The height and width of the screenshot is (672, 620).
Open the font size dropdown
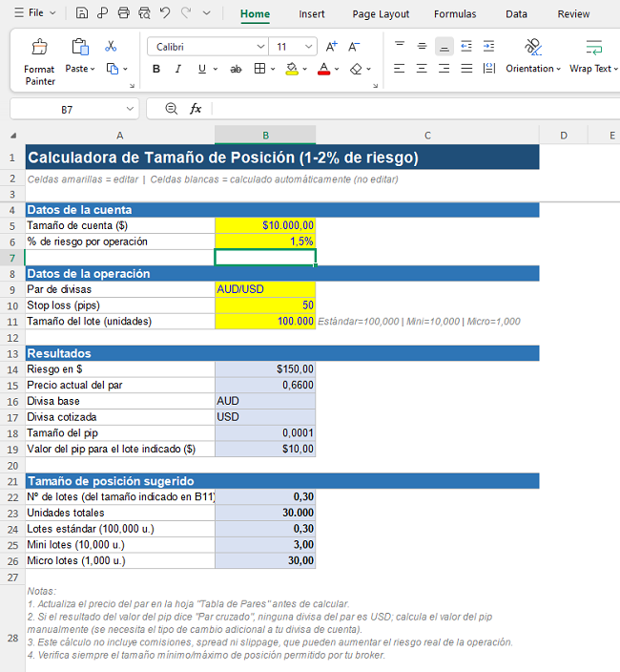pyautogui.click(x=308, y=47)
